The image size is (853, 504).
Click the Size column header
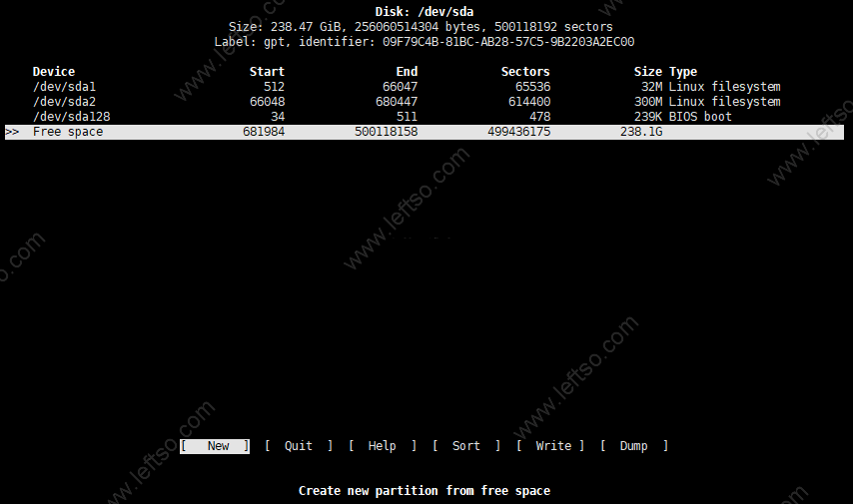click(x=647, y=72)
